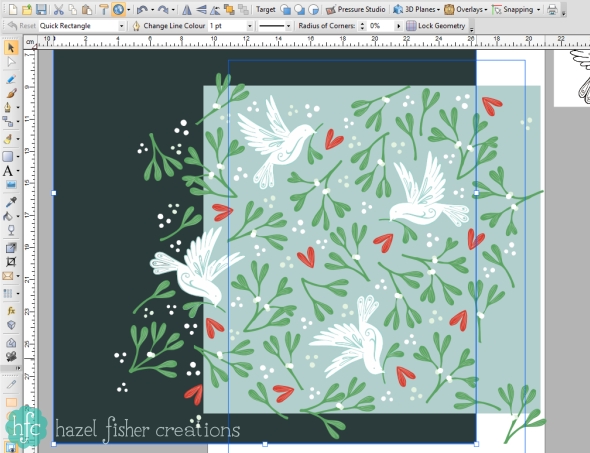Screen dimensions: 590x453
Task: Select the Artistic Text tool
Action: [x=8, y=171]
